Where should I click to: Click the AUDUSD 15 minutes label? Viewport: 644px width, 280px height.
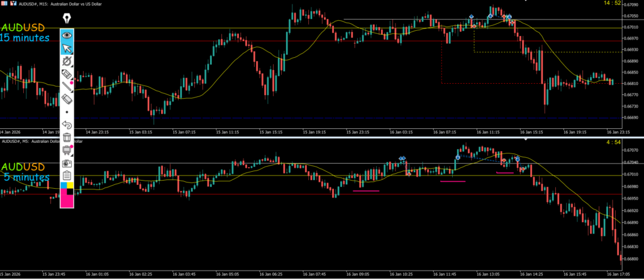point(25,33)
